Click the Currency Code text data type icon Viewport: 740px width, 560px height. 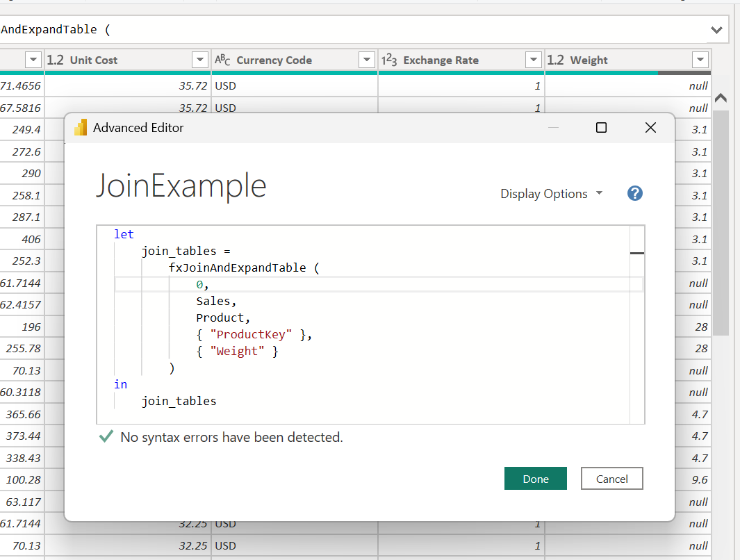(x=222, y=60)
